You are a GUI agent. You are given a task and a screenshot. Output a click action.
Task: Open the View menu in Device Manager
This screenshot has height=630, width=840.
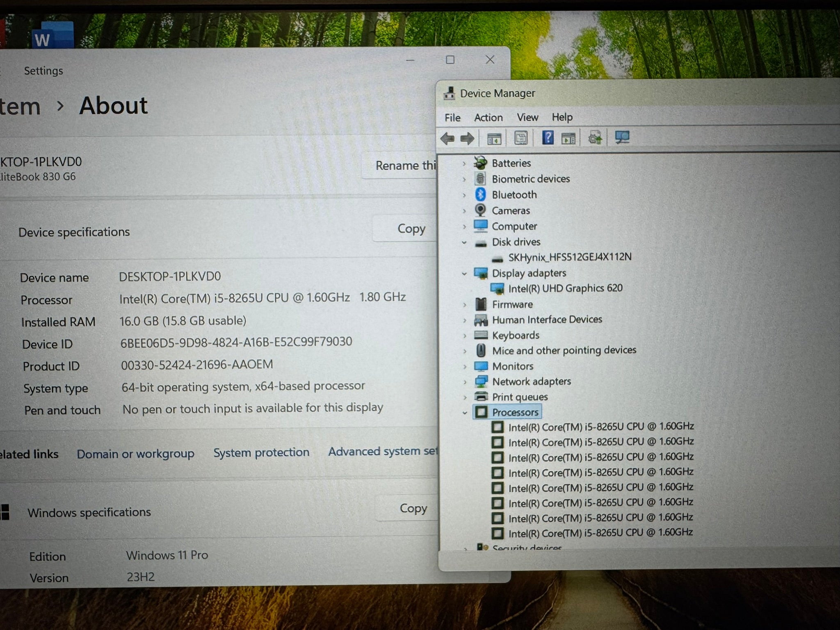pos(527,117)
